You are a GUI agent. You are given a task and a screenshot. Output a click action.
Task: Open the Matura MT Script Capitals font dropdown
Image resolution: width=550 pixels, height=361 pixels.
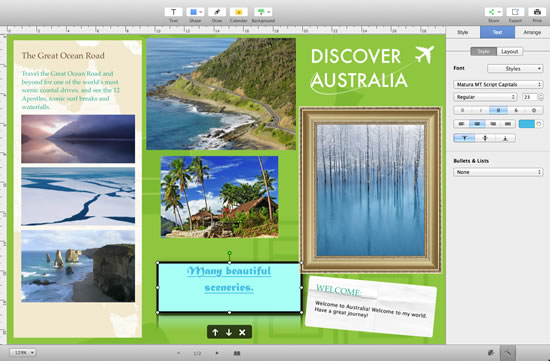point(498,85)
